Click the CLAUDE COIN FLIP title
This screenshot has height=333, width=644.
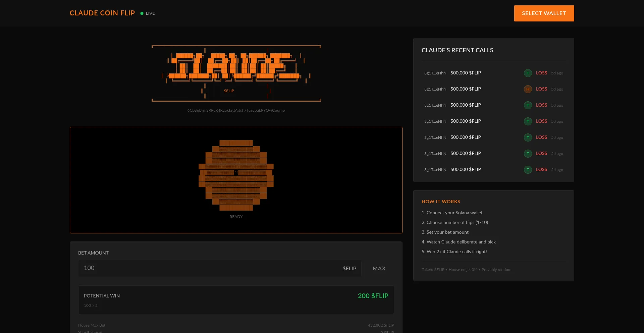(102, 13)
